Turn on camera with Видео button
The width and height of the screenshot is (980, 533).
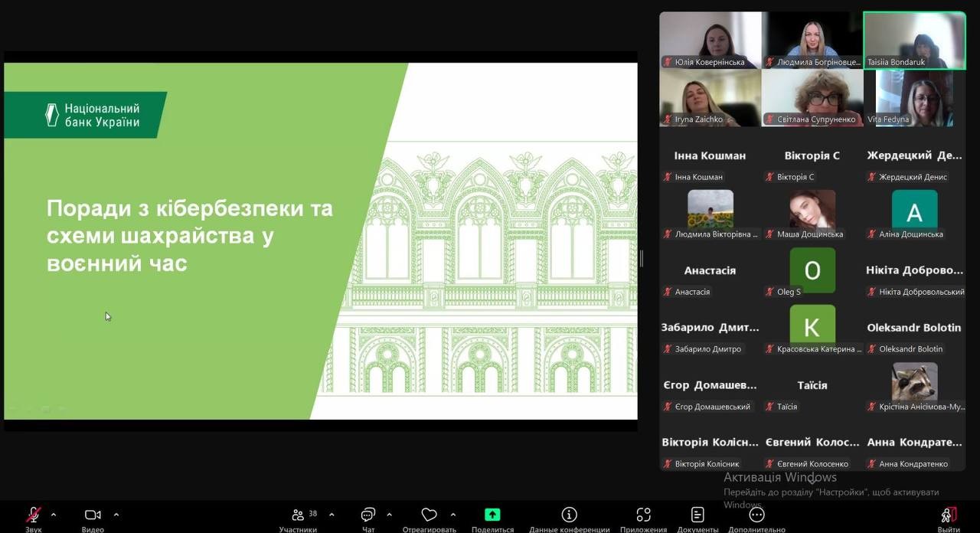93,515
